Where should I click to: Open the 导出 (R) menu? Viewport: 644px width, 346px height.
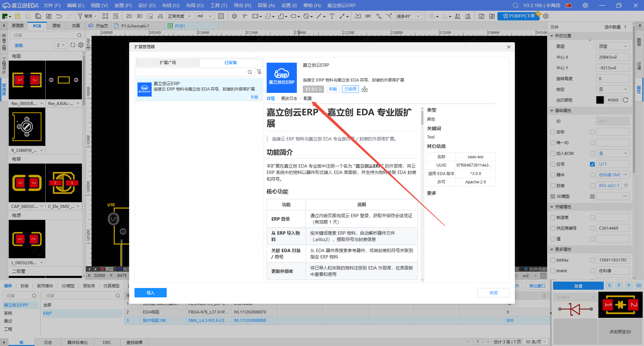point(243,5)
